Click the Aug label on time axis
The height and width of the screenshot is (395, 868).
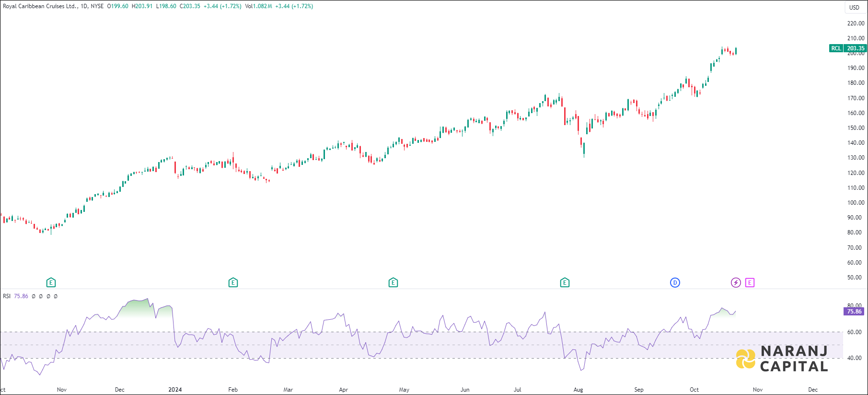tap(579, 390)
